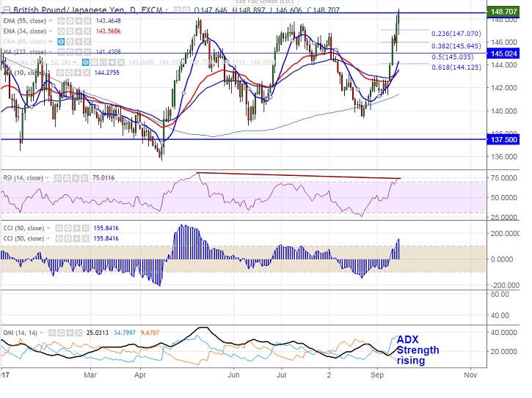Open settings gear for upper CCI (50, close)
Screen dimensions: 532x398
point(68,228)
